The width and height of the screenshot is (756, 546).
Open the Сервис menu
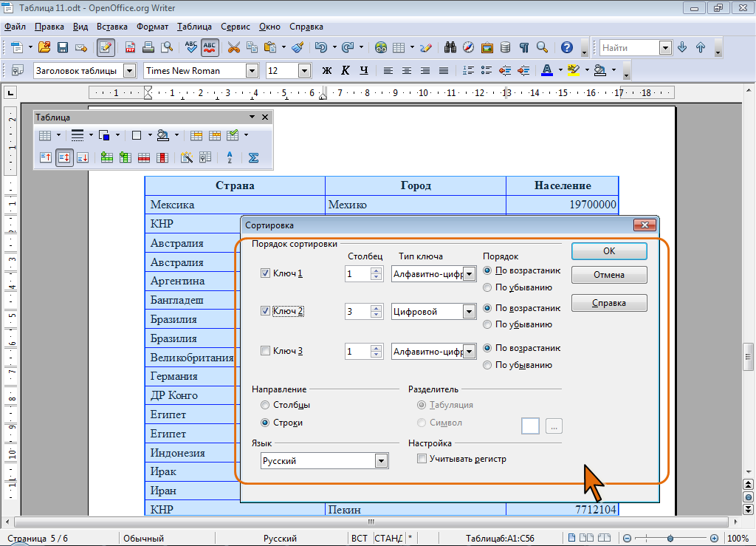[x=236, y=27]
